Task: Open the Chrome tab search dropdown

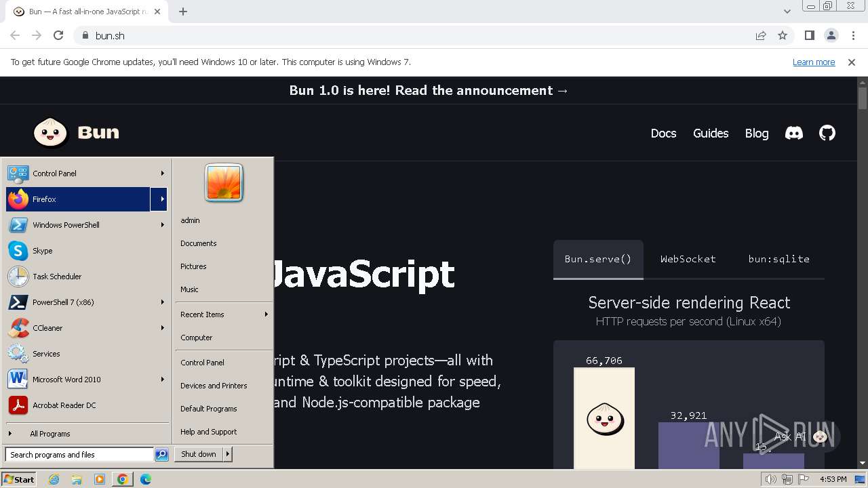Action: click(787, 11)
